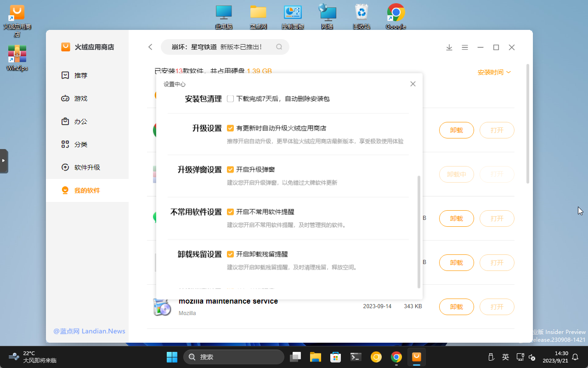Open the hamburger menu icon
This screenshot has height=368, width=588.
[x=465, y=47]
